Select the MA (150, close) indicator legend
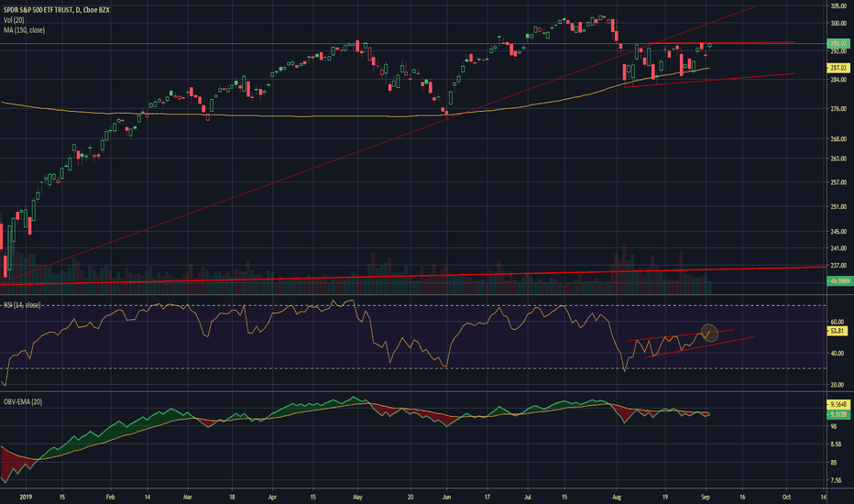This screenshot has height=504, width=854. click(x=25, y=30)
